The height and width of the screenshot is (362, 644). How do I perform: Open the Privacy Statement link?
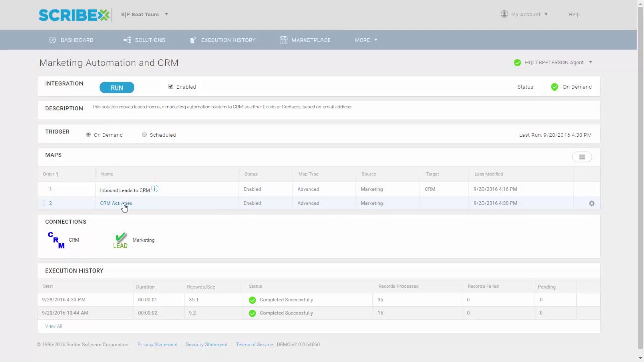click(x=157, y=345)
